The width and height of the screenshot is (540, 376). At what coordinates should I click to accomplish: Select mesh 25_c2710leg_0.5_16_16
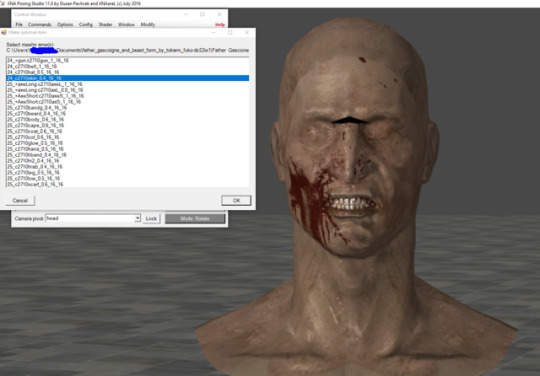point(127,173)
